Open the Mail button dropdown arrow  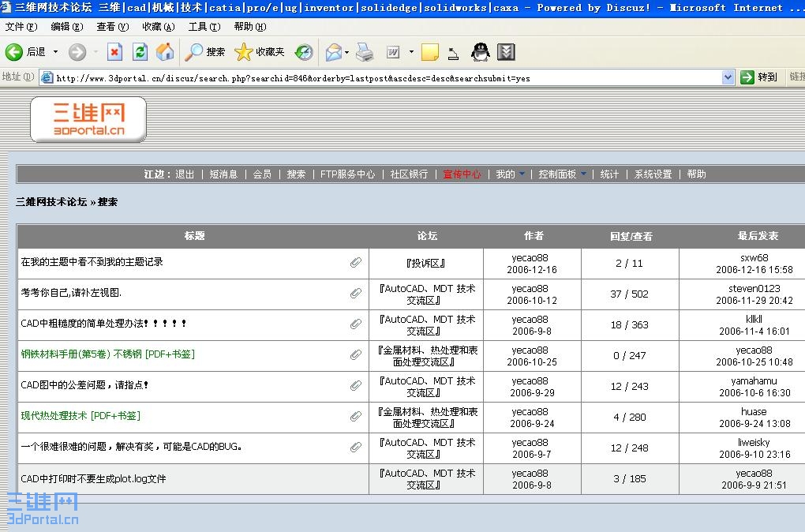[347, 52]
